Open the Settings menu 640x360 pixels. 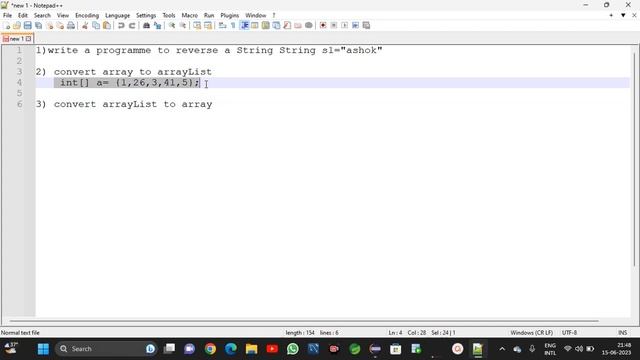(x=146, y=15)
